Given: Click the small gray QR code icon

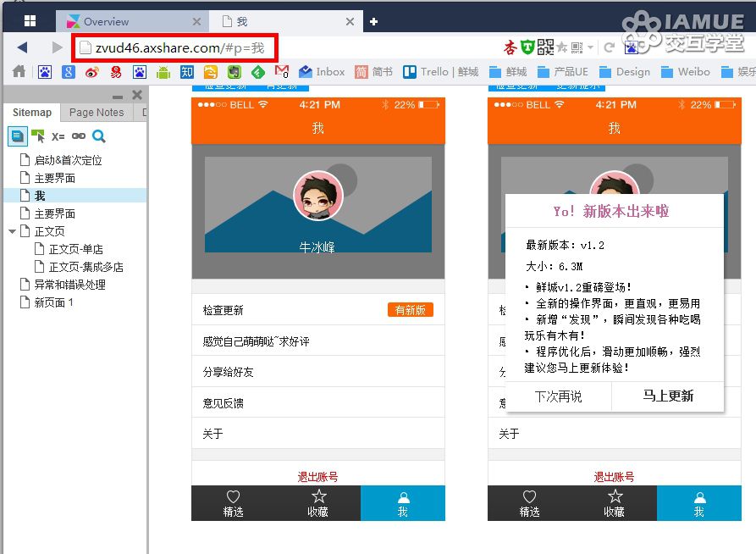Looking at the screenshot, I should point(577,47).
